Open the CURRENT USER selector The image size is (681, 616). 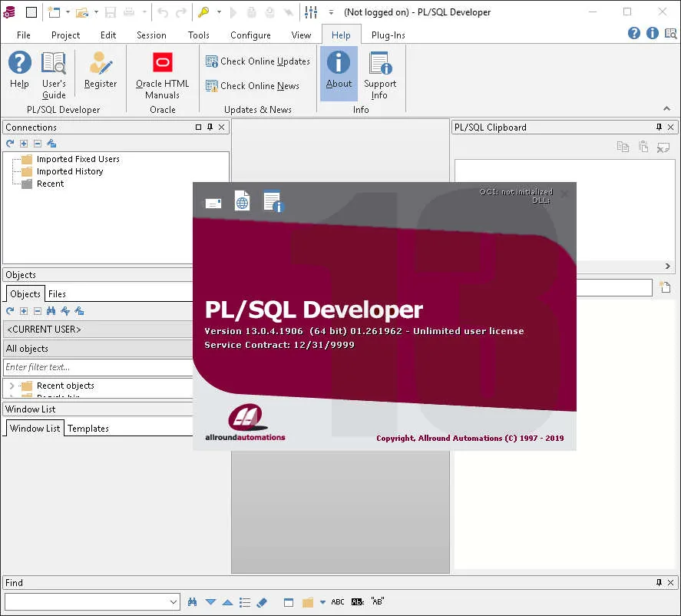[x=98, y=330]
